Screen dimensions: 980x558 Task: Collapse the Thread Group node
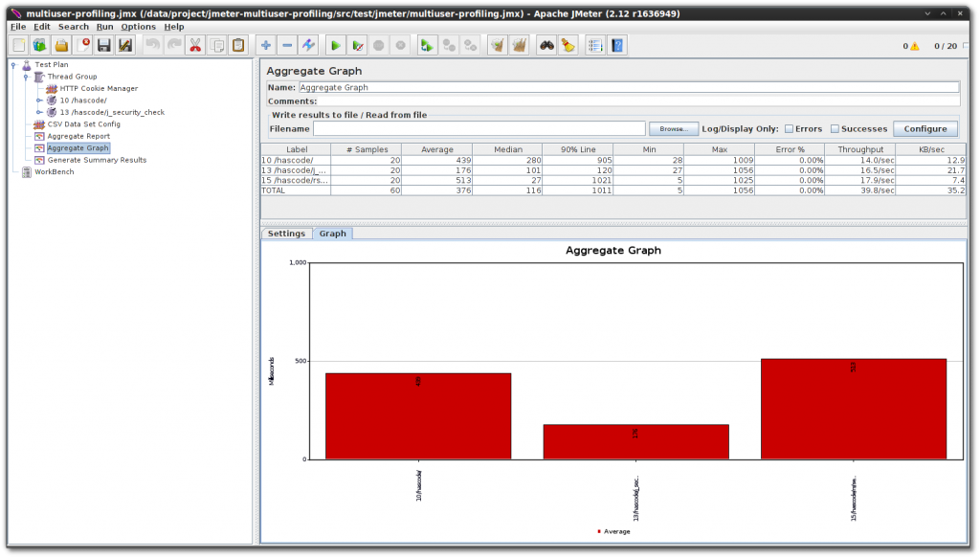[x=25, y=77]
